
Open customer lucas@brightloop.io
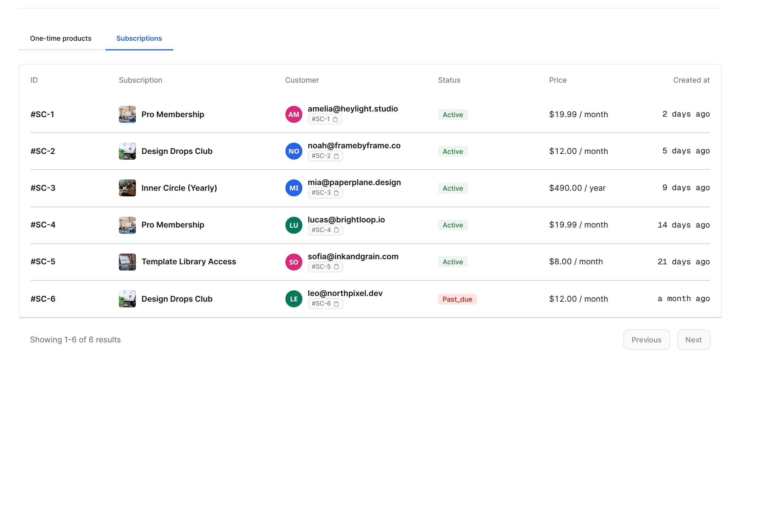[346, 220]
